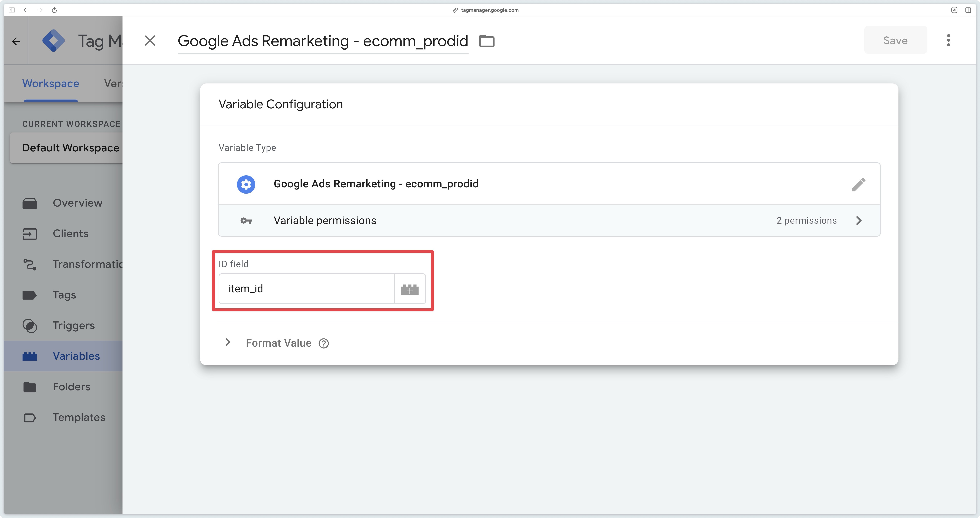
Task: Click the insert variable brick icon
Action: click(x=410, y=289)
